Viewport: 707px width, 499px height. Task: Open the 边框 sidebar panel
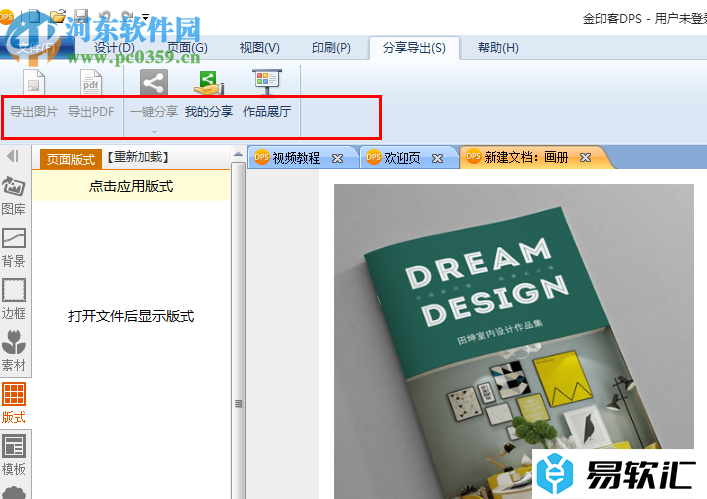click(14, 299)
